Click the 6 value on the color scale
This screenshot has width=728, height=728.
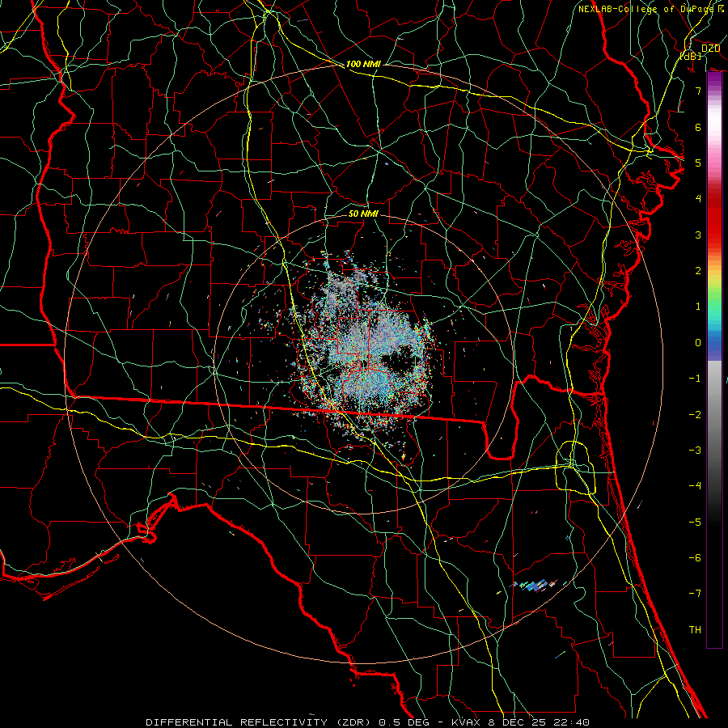tap(698, 127)
